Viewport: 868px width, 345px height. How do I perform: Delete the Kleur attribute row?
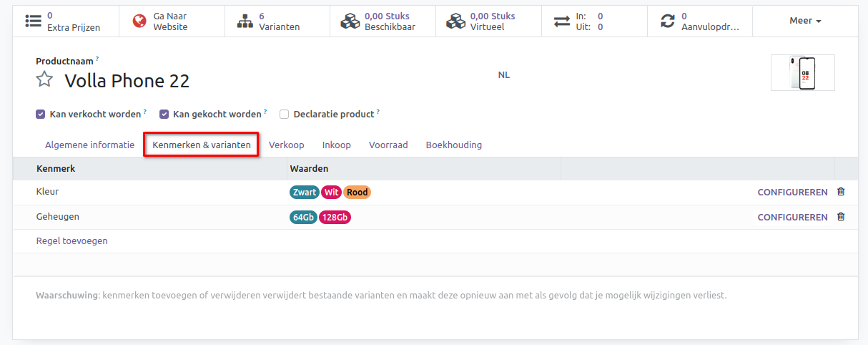click(x=841, y=192)
